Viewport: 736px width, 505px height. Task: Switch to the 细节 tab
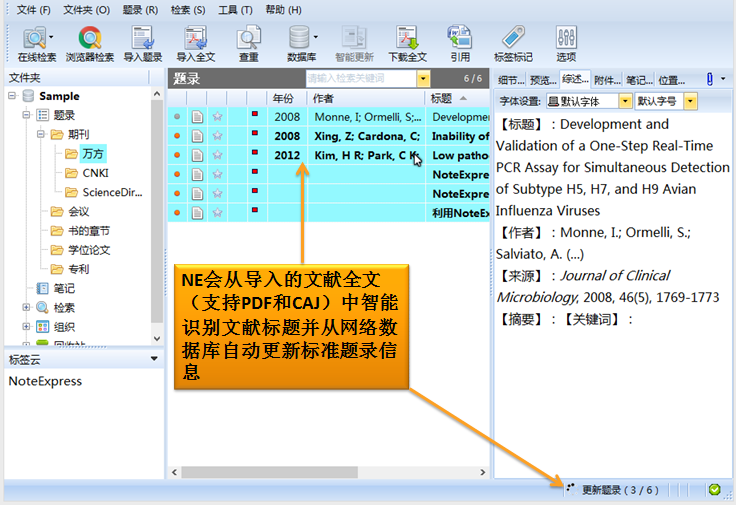[511, 80]
